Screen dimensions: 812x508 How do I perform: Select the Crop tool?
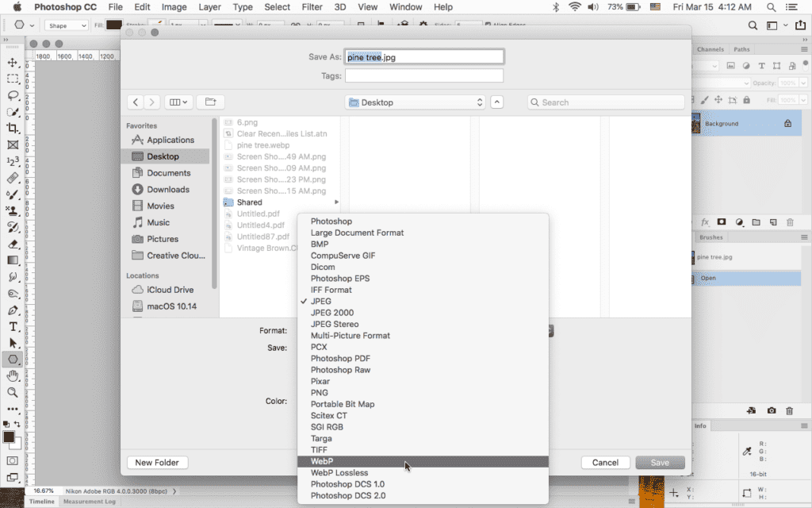[13, 128]
